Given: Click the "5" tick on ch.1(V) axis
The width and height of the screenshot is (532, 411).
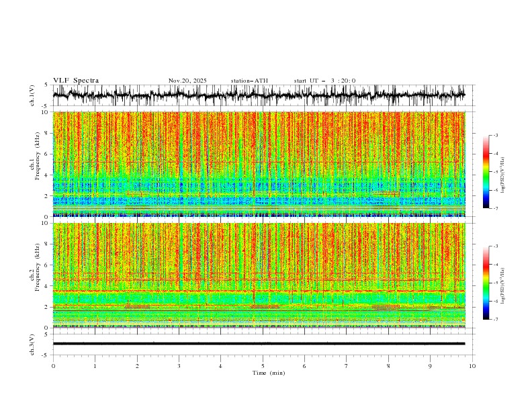Looking at the screenshot, I should tap(46, 85).
